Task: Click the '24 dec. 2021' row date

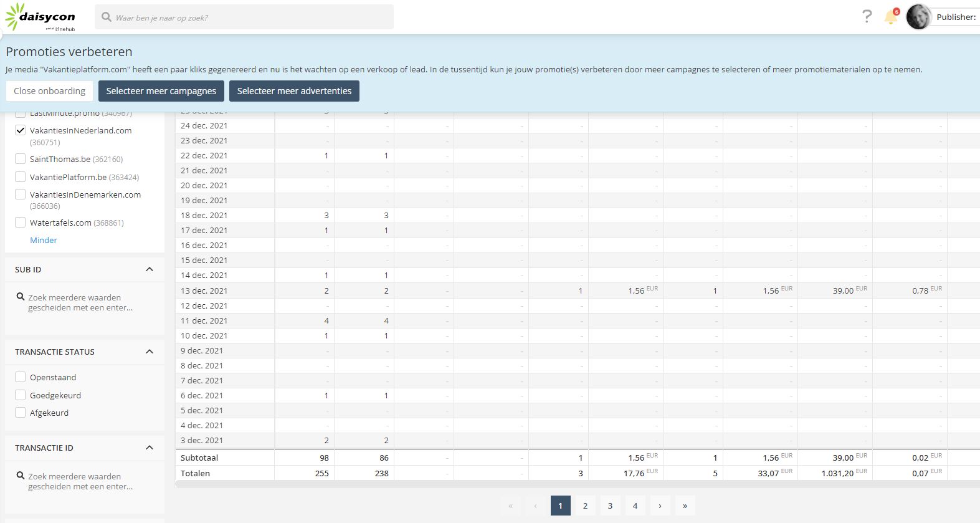Action: click(204, 125)
